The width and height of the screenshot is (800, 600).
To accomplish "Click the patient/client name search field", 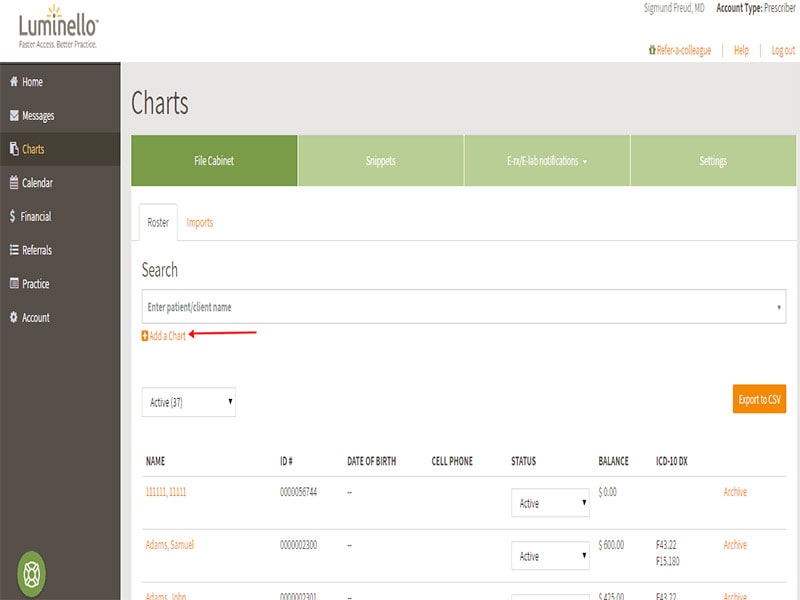I will click(464, 307).
